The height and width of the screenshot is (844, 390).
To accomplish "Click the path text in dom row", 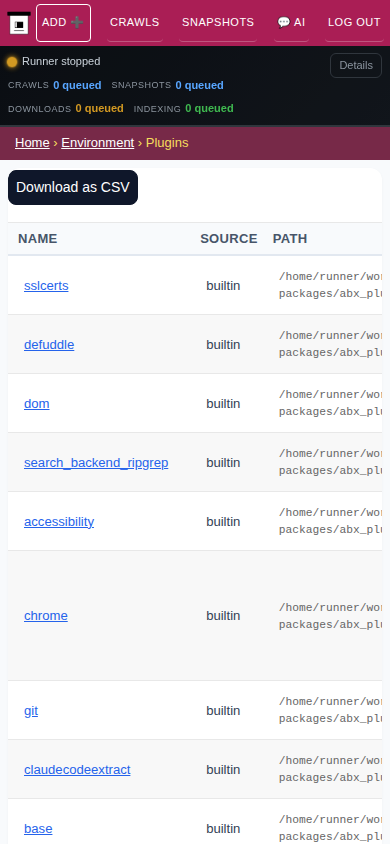I will 330,404.
